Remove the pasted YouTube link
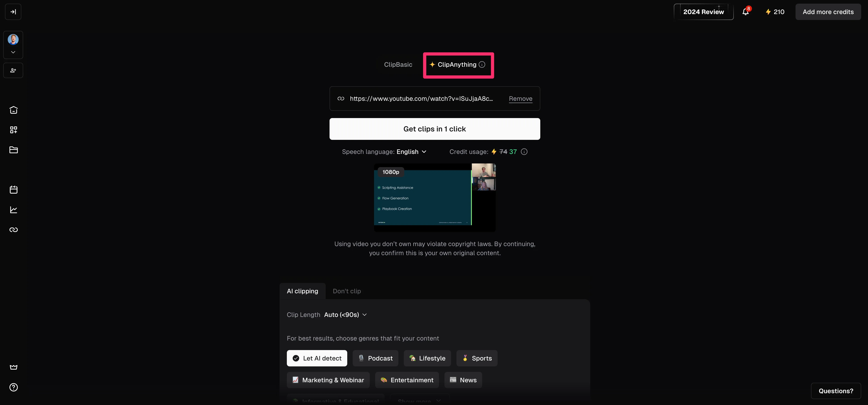Image resolution: width=868 pixels, height=405 pixels. click(521, 99)
